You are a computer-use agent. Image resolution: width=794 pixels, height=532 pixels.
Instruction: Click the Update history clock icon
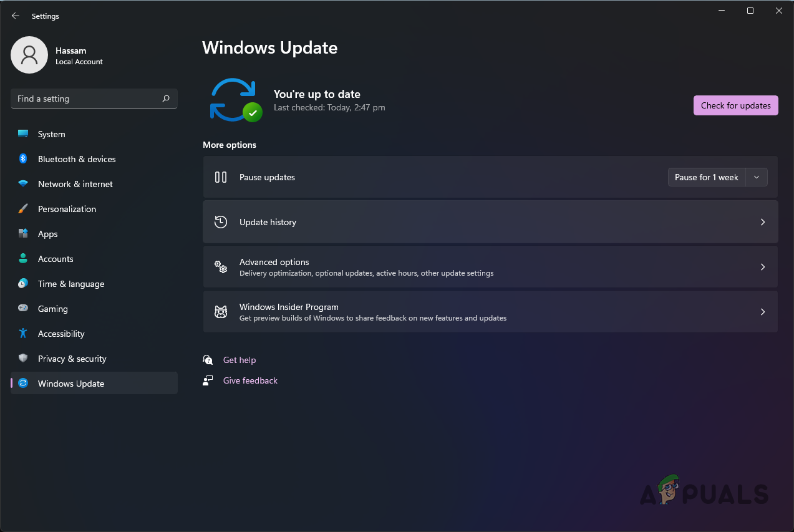[221, 221]
